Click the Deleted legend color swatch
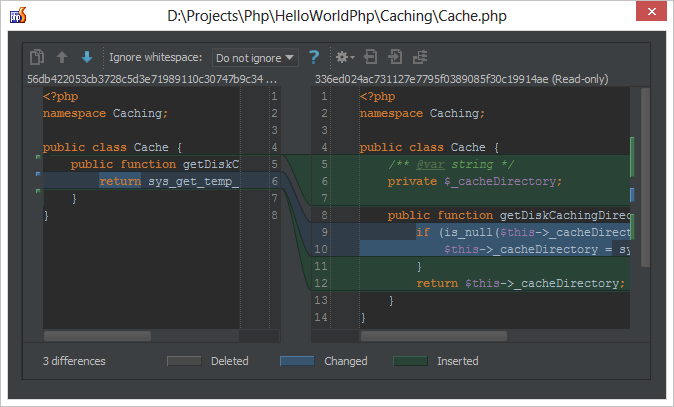 point(184,361)
